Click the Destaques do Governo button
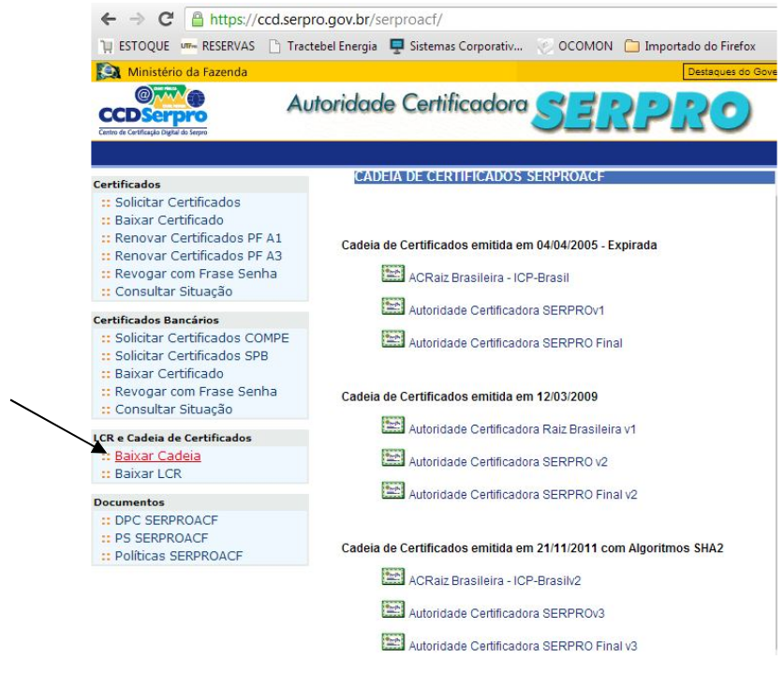 (x=732, y=71)
